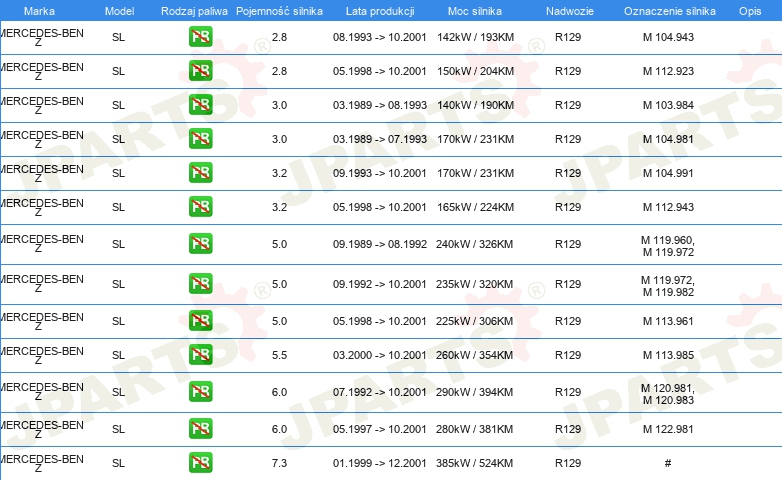Image resolution: width=782 pixels, height=480 pixels.
Task: Click the Rodzaj paliwa column header
Action: [194, 11]
